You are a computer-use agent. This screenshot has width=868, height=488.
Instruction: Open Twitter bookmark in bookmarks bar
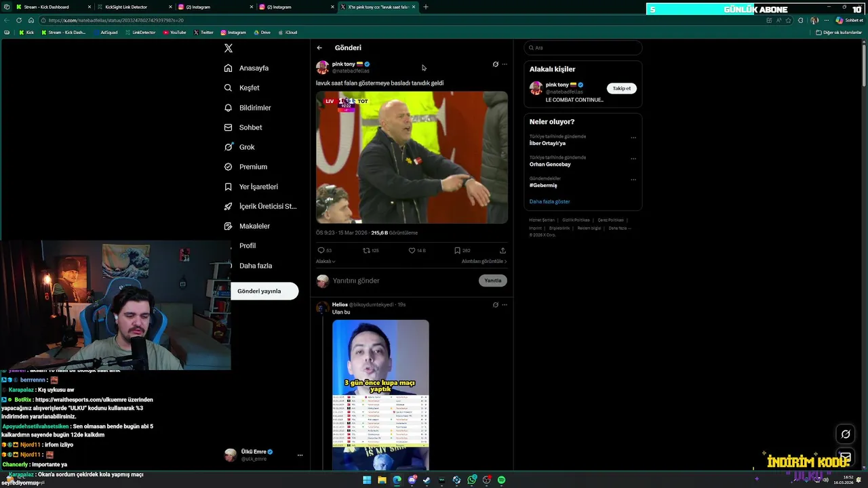pos(203,33)
